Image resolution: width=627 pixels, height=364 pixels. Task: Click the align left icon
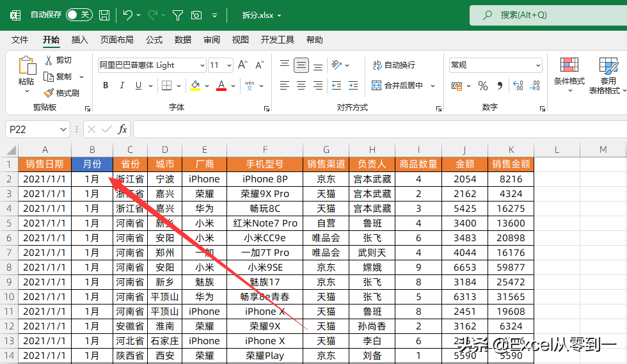click(x=285, y=85)
